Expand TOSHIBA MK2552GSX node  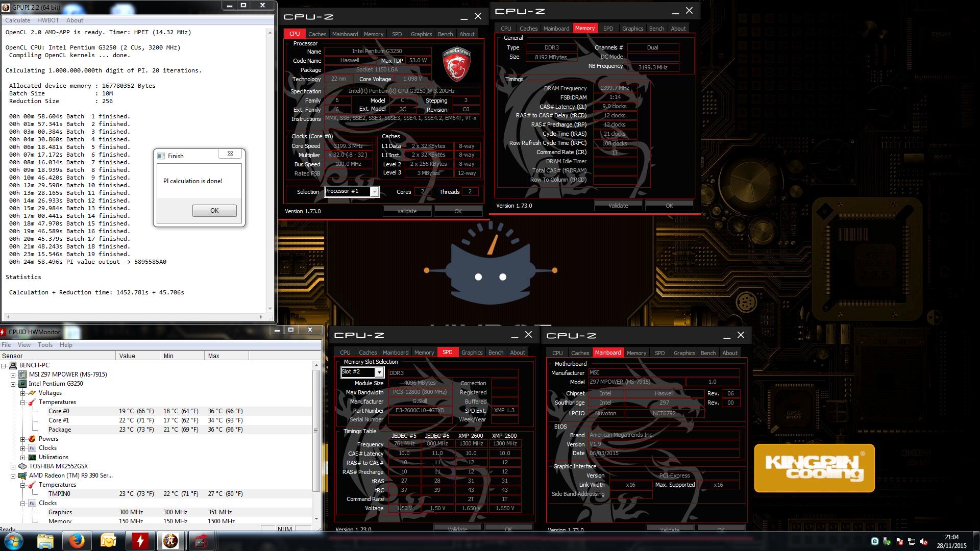point(13,467)
